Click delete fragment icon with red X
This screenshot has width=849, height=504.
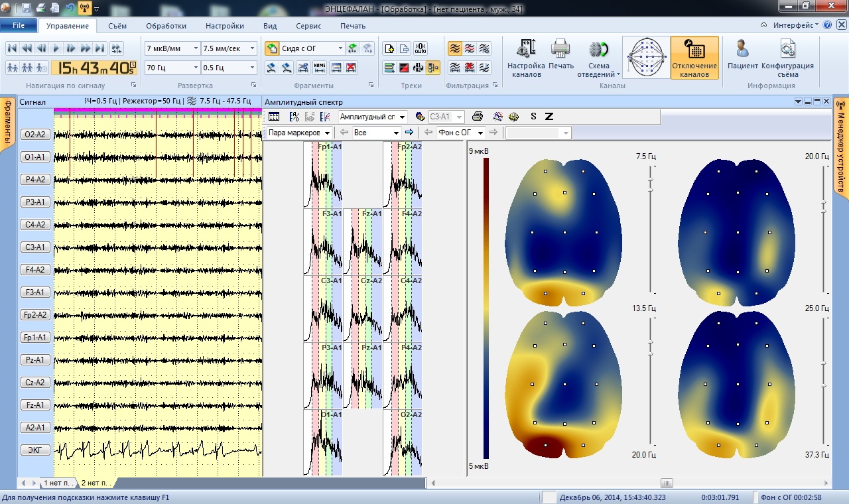click(352, 68)
